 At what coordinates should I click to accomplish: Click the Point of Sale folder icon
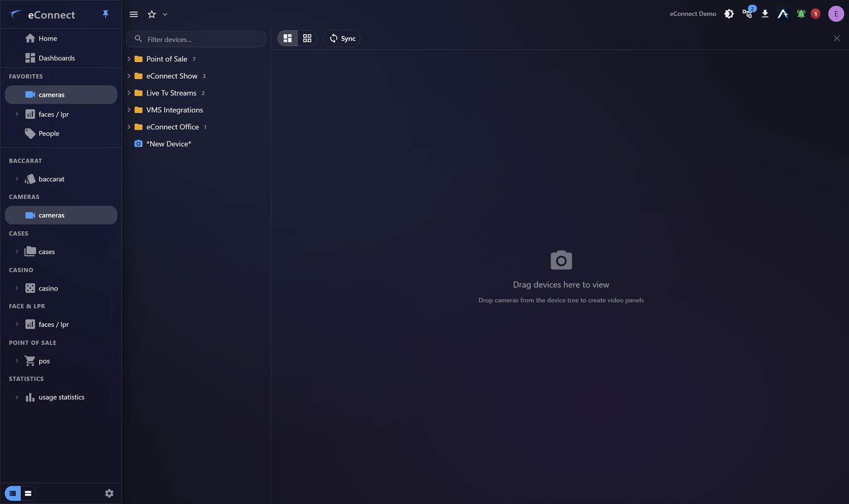pyautogui.click(x=138, y=59)
